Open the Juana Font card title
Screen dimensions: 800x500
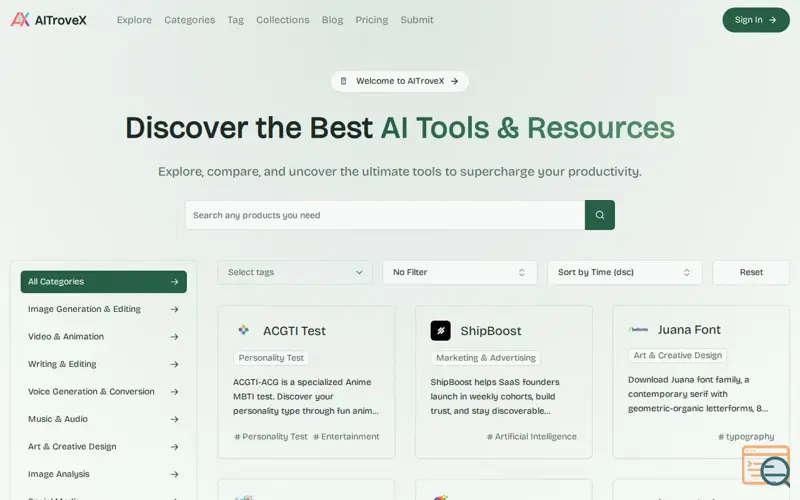(x=689, y=330)
